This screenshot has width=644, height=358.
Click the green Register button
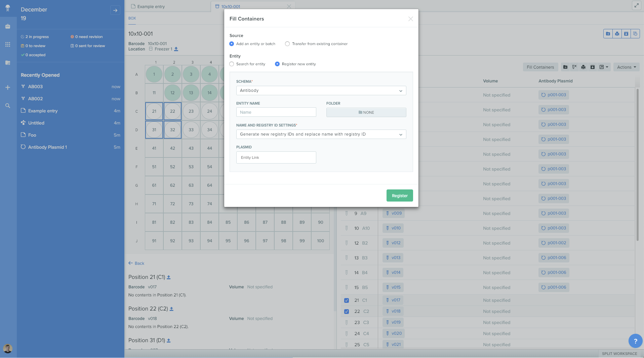[x=400, y=195]
